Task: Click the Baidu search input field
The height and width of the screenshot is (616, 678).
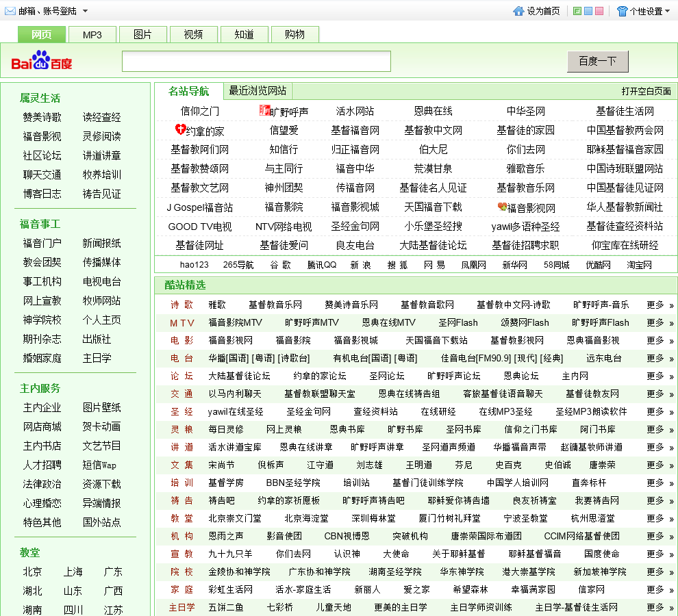Action: click(x=256, y=62)
